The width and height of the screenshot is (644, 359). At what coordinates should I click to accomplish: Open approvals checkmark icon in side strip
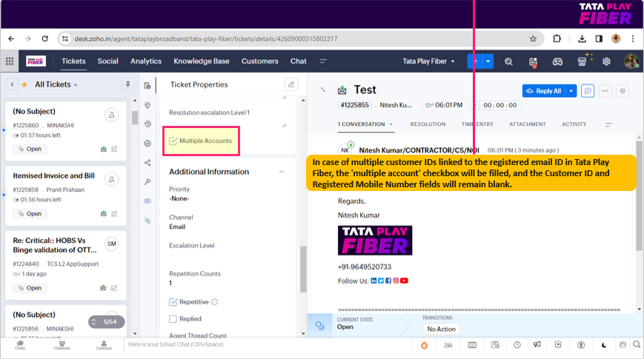pos(148,143)
